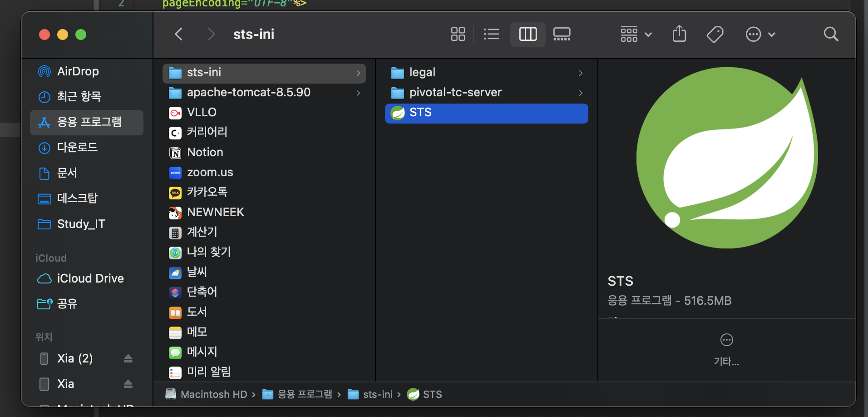The image size is (868, 417).
Task: Open 데스크탑 in the sidebar
Action: click(87, 199)
